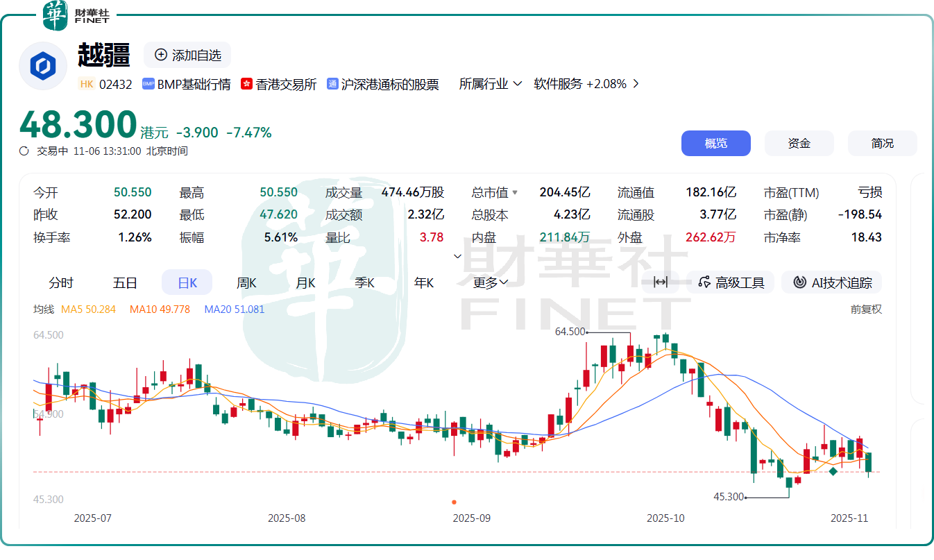Screen dimensions: 934x560
Task: Expand the 所属行业 dropdown
Action: 490,84
